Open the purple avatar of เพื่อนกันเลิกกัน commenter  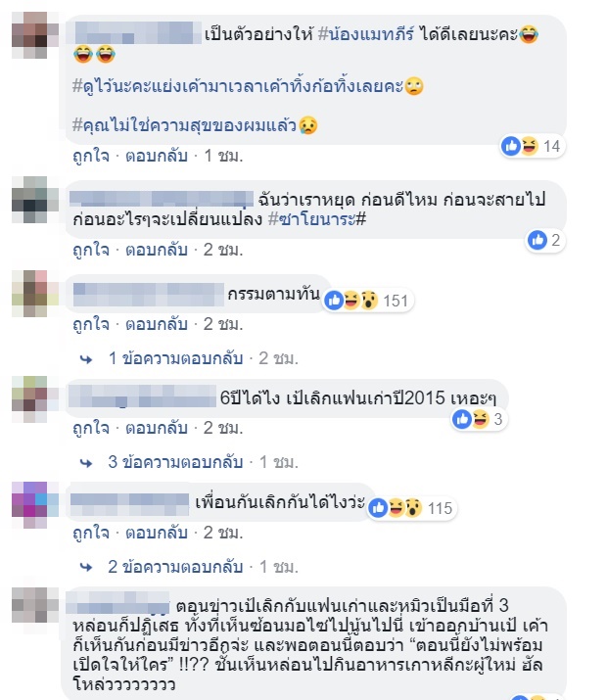[x=35, y=505]
